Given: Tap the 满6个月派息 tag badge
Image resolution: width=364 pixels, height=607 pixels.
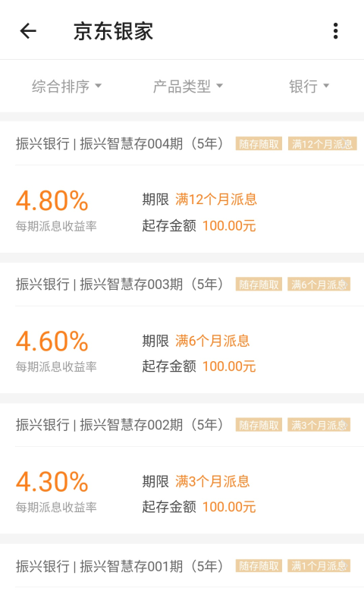Looking at the screenshot, I should (x=318, y=284).
